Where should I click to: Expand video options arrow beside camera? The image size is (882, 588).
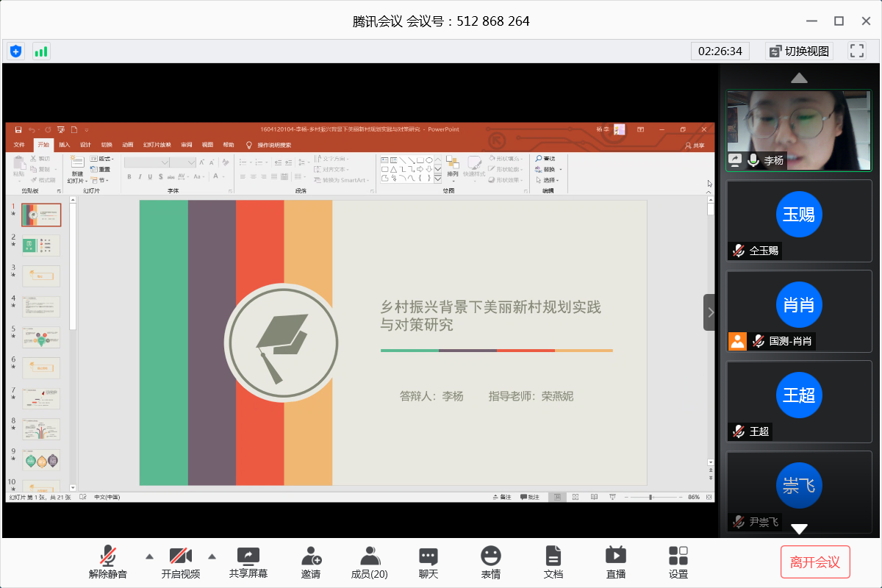[212, 556]
